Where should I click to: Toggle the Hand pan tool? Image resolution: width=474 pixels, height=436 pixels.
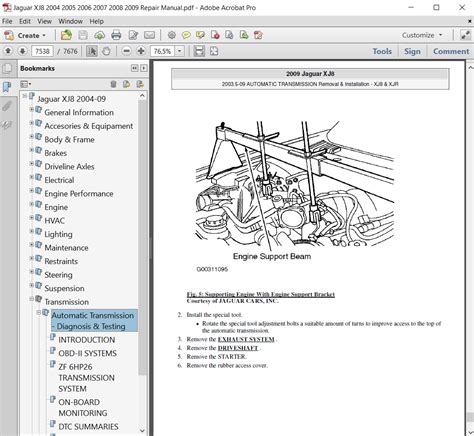pyautogui.click(x=106, y=51)
